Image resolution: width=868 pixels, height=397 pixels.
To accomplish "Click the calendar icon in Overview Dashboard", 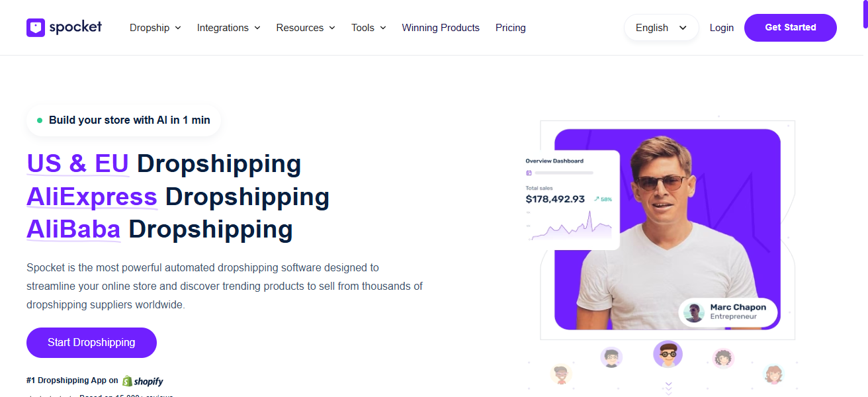I will 529,173.
